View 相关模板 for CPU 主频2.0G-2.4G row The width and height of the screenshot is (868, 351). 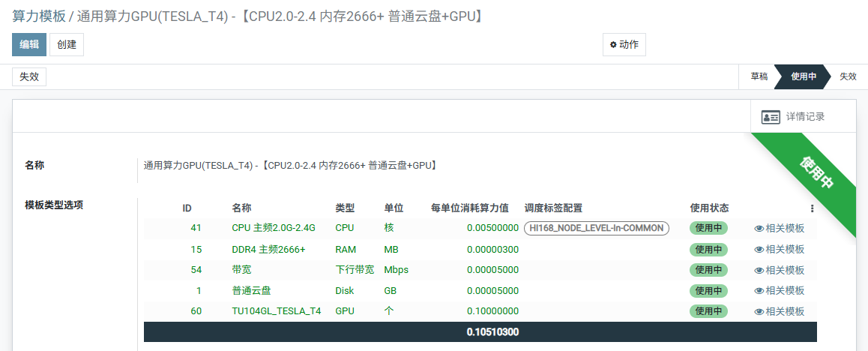tap(780, 229)
